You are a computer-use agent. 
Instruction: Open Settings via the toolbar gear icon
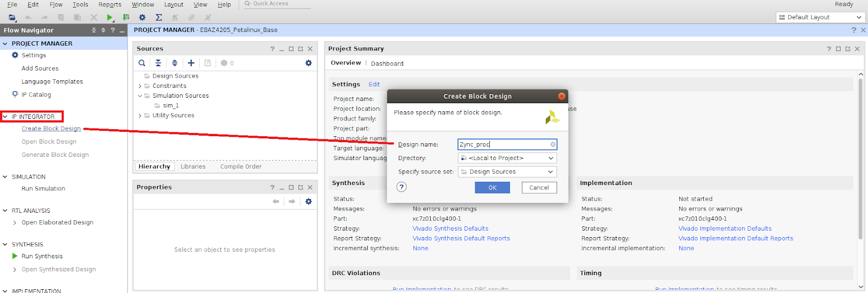[142, 17]
